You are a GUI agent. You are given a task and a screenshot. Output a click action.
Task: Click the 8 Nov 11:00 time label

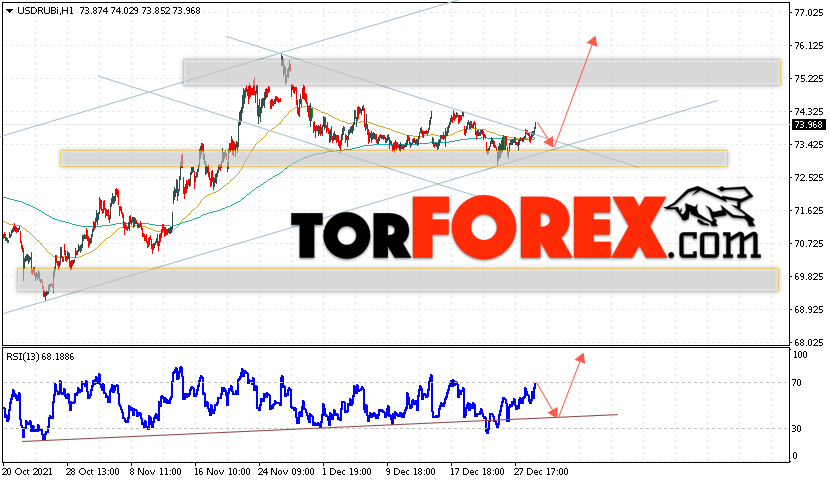tap(155, 471)
